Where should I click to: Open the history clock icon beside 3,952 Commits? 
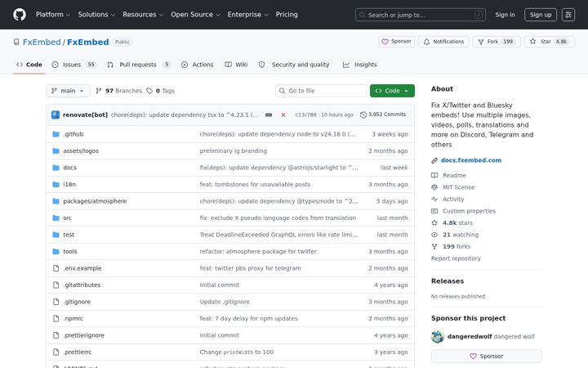(x=363, y=115)
